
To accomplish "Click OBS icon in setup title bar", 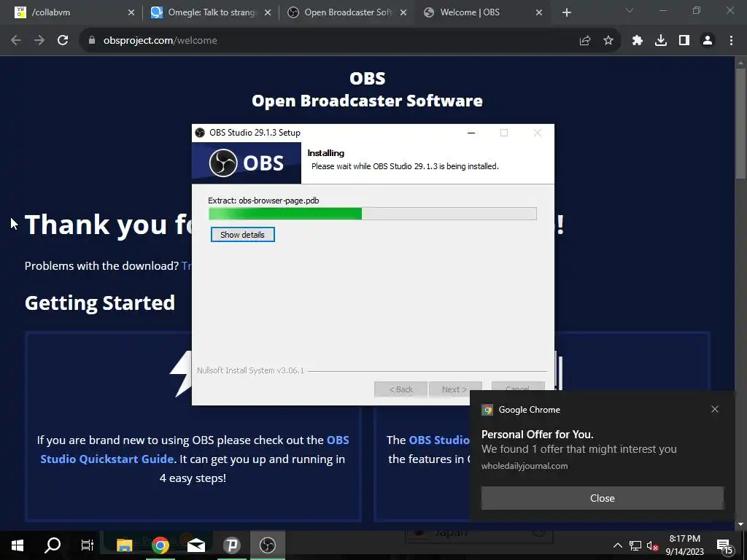I will tap(200, 133).
